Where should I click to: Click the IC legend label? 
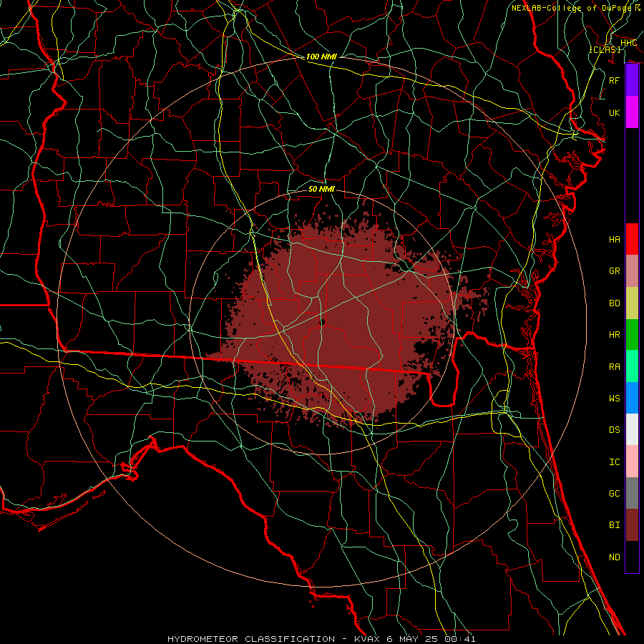(614, 462)
